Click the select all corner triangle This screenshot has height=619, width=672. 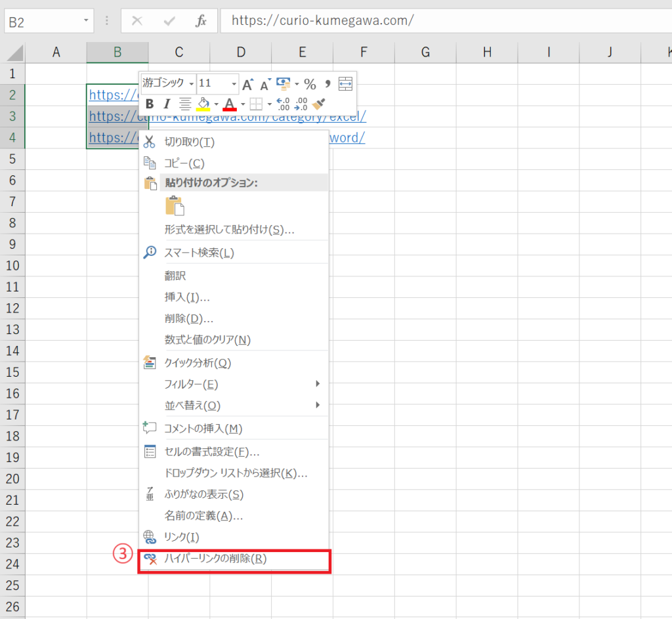pos(14,53)
